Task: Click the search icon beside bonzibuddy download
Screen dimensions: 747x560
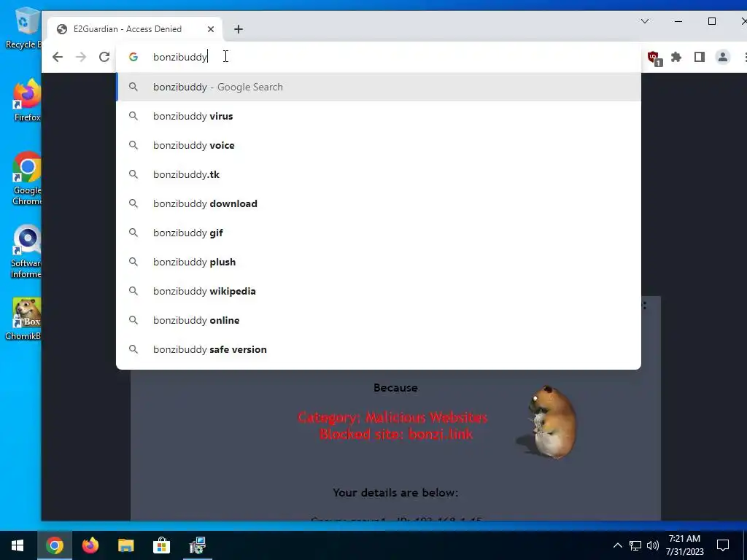Action: coord(133,203)
